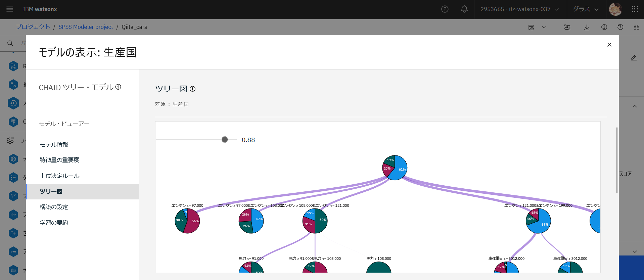
Task: Click the run flow toolbar icon
Action: pyautogui.click(x=531, y=28)
